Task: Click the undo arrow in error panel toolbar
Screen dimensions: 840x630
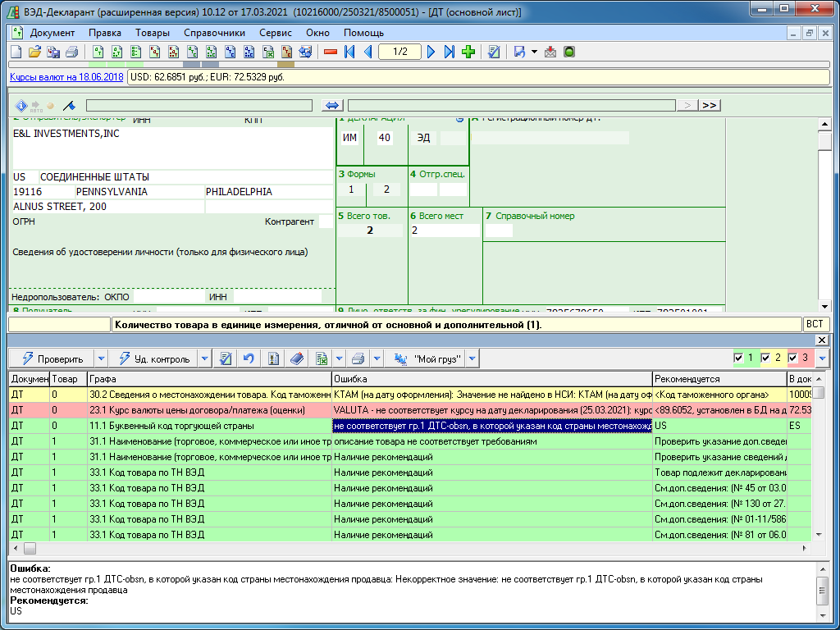Action: coord(249,358)
